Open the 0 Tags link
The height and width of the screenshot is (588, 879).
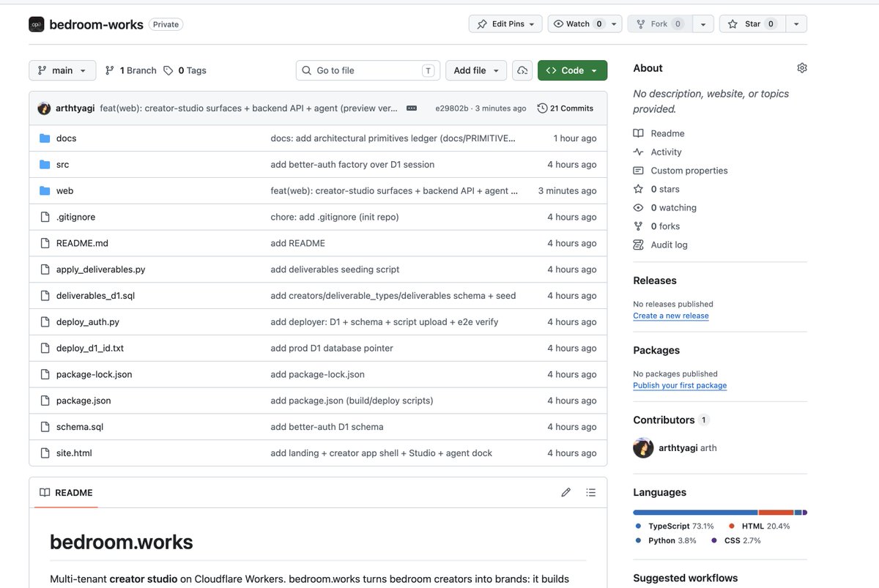[185, 70]
